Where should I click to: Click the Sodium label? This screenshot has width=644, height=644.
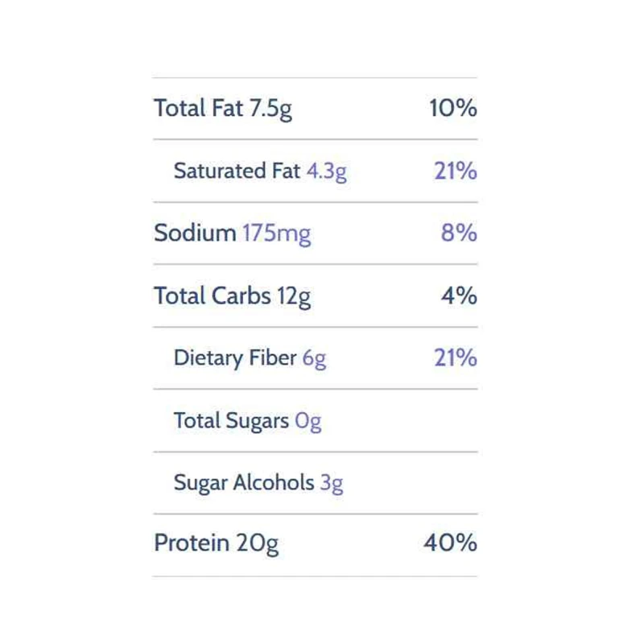(195, 233)
